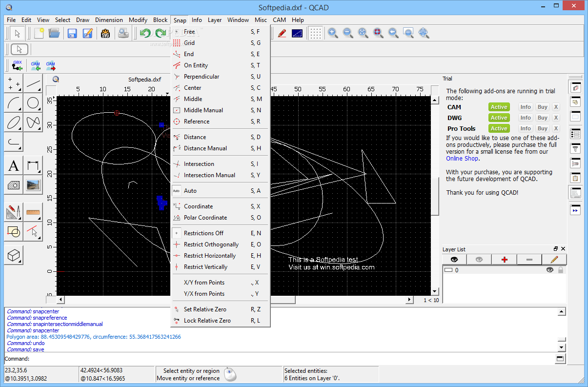Expand the Dimension tools flyout
The image size is (588, 387).
[x=33, y=166]
